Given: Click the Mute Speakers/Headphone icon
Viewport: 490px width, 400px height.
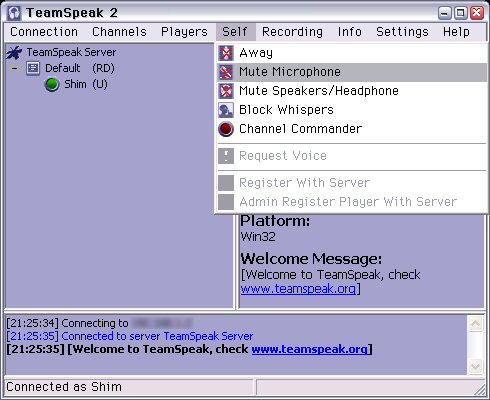Looking at the screenshot, I should pos(226,91).
